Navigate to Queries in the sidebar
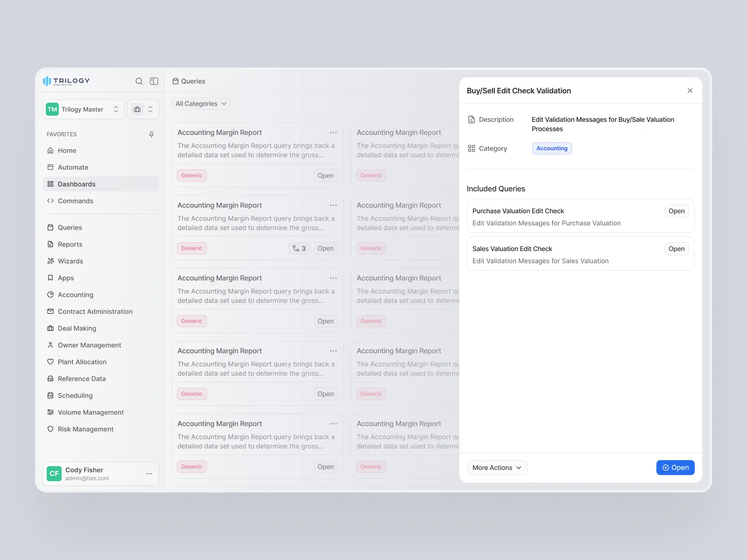This screenshot has width=747, height=560. (x=101, y=227)
